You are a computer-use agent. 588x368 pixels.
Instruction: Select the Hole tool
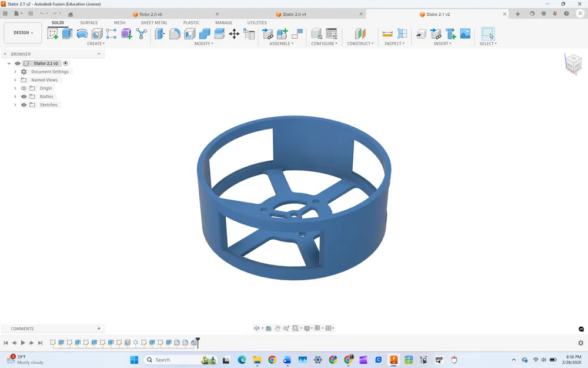pos(97,34)
